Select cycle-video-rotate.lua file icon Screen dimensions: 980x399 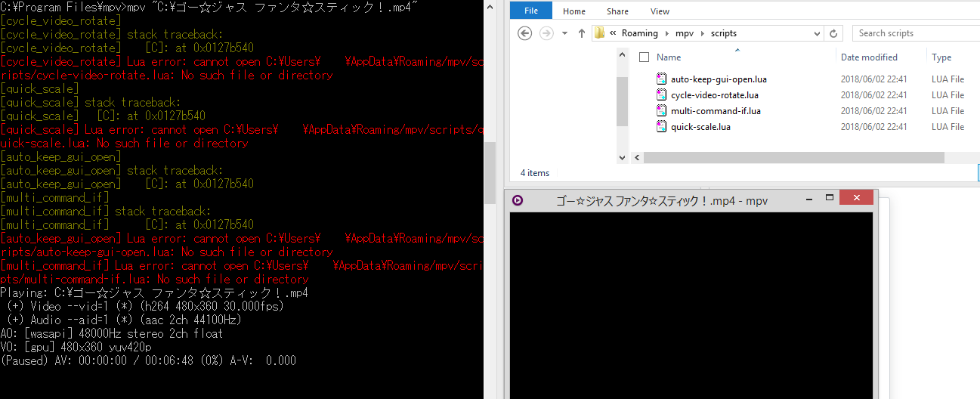coord(663,95)
